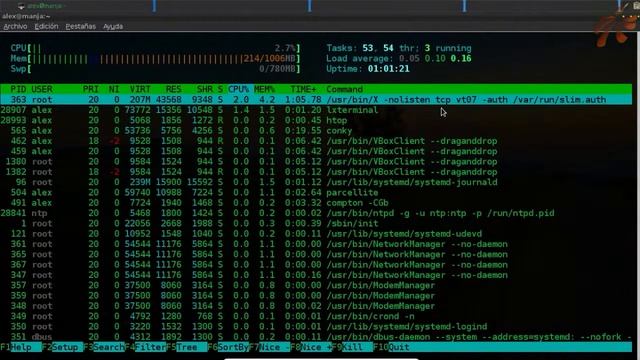Click the F4 Filter button
Viewport: 640px width, 360px height.
point(146,347)
